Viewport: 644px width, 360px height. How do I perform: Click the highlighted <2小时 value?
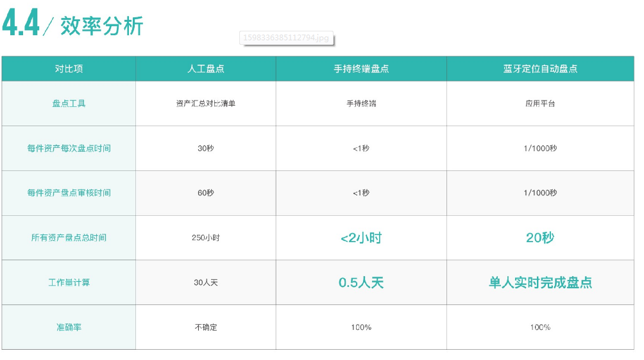pyautogui.click(x=361, y=238)
